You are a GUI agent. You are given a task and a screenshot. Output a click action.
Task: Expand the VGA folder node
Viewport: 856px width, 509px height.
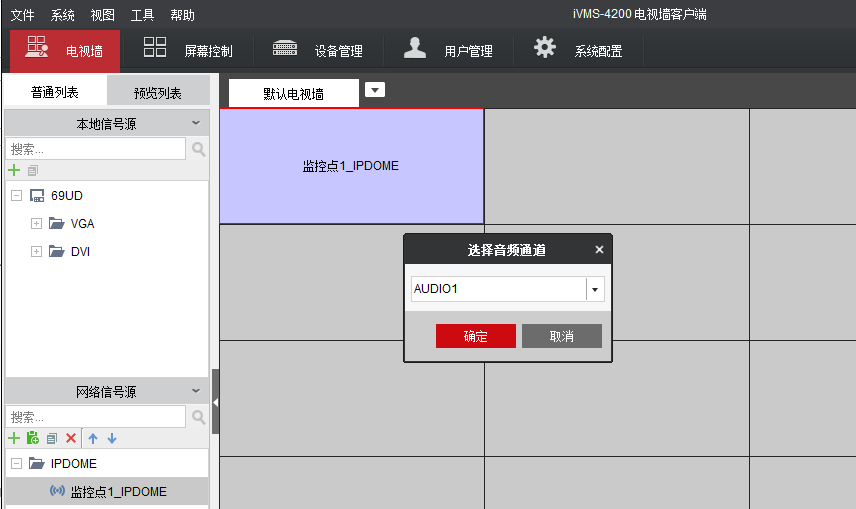click(36, 223)
